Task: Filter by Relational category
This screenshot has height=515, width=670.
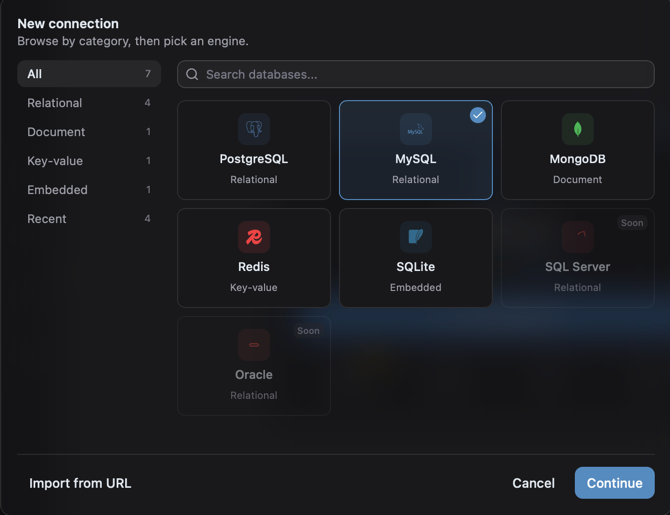Action: 89,103
